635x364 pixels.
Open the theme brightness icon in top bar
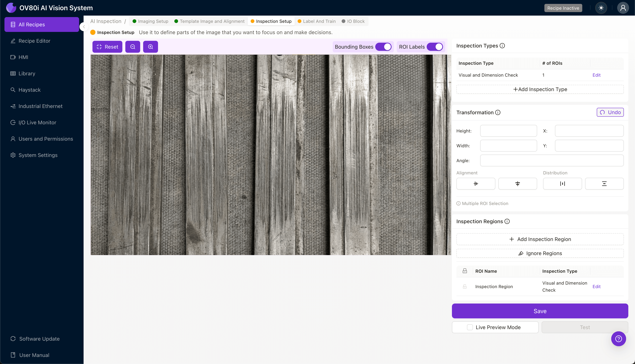[601, 8]
